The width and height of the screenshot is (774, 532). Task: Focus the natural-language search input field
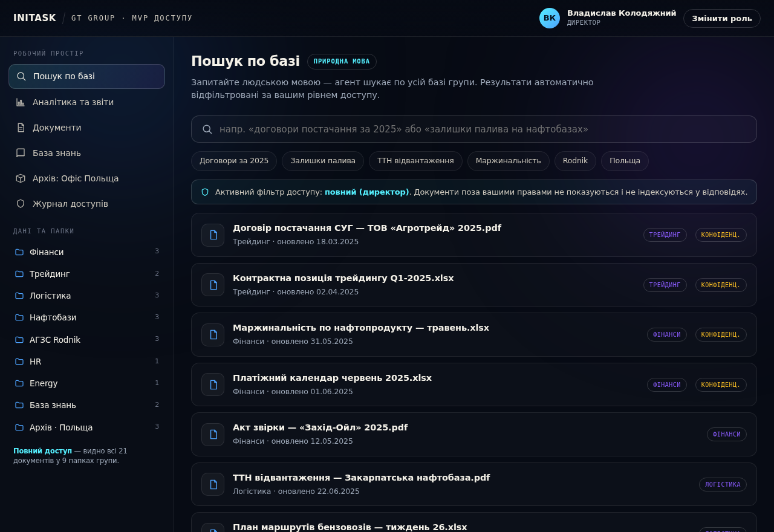click(474, 129)
